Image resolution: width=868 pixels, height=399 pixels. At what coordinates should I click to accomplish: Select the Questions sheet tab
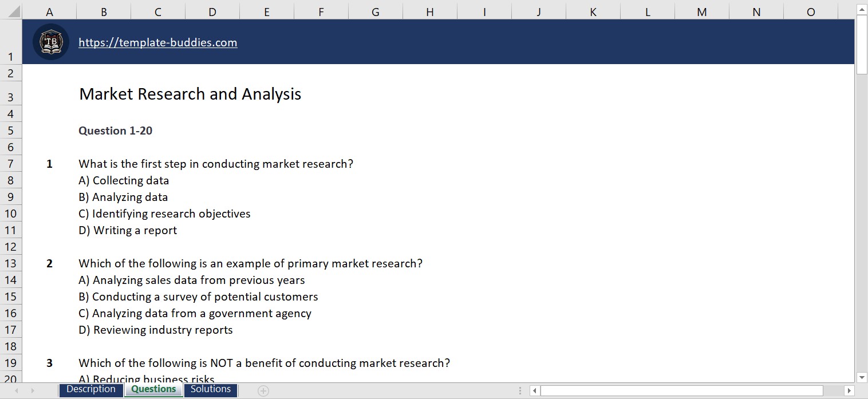[153, 389]
